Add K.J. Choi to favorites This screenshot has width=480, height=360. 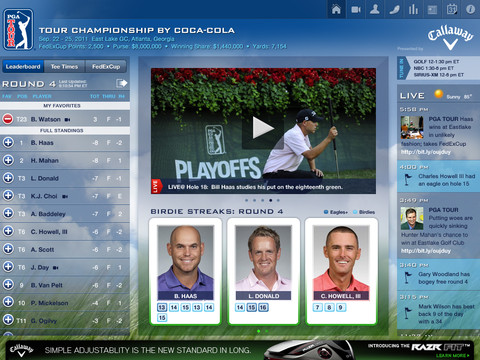point(8,195)
